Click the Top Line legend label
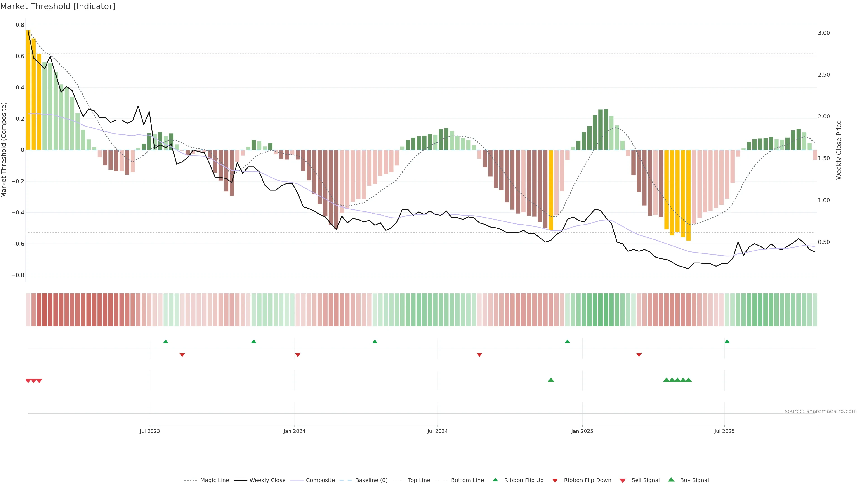The height and width of the screenshot is (488, 868). point(419,480)
